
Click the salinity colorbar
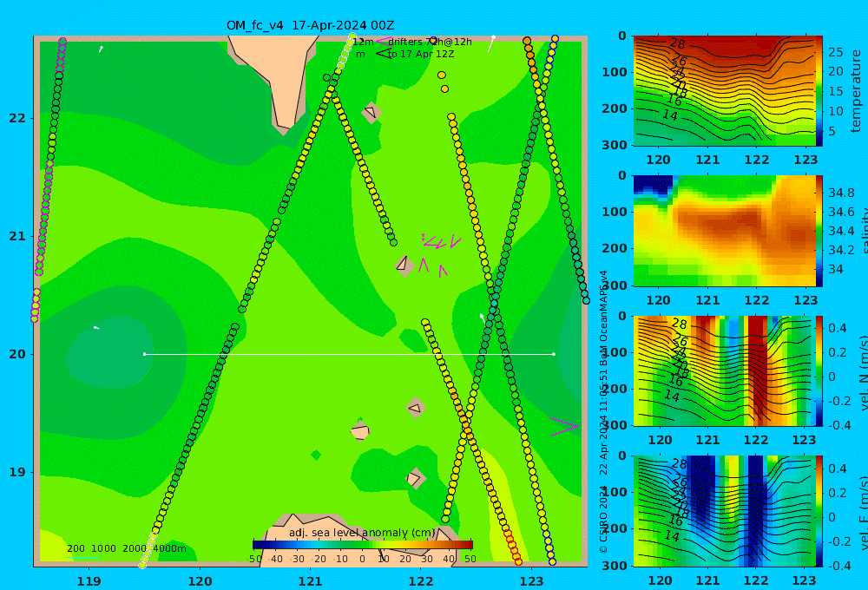(819, 231)
